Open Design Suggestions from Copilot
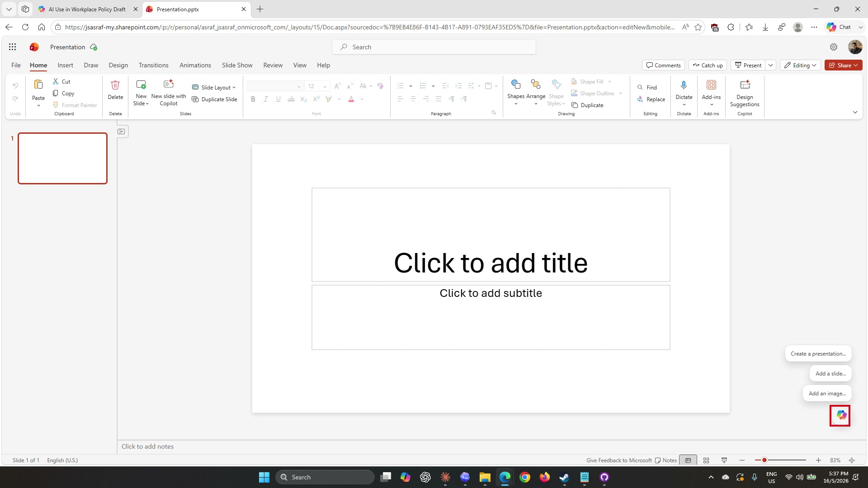The image size is (868, 488). 745,93
